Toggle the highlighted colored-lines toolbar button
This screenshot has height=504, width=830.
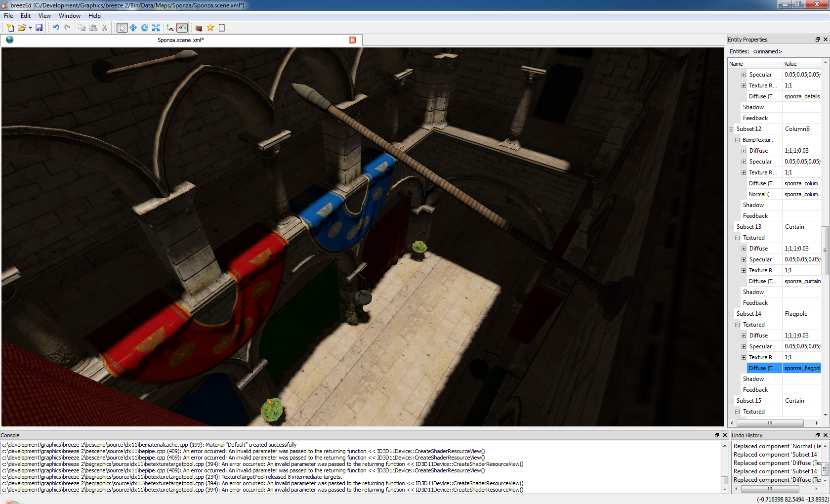click(x=182, y=28)
